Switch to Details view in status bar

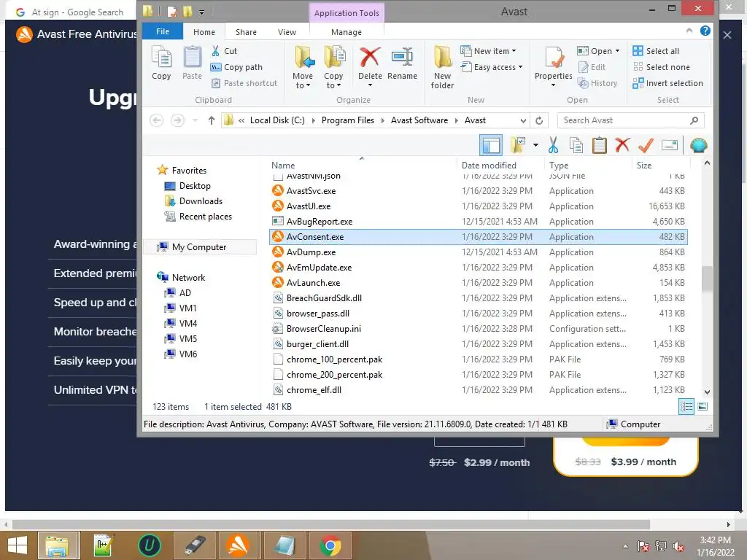pyautogui.click(x=686, y=407)
